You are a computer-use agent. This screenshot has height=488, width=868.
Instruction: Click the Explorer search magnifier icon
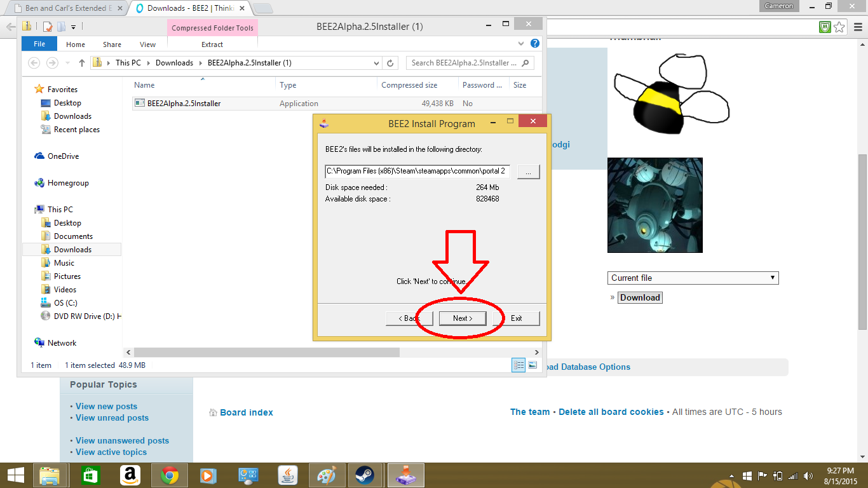pos(525,63)
